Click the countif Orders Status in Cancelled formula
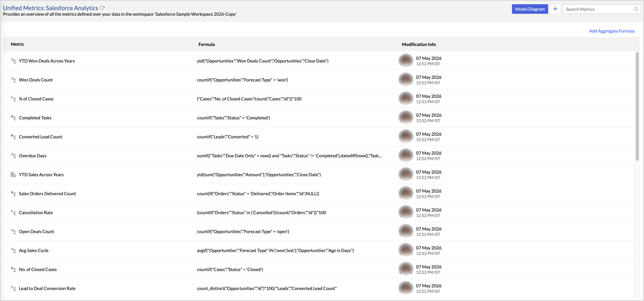The width and height of the screenshot is (644, 301). pyautogui.click(x=261, y=212)
